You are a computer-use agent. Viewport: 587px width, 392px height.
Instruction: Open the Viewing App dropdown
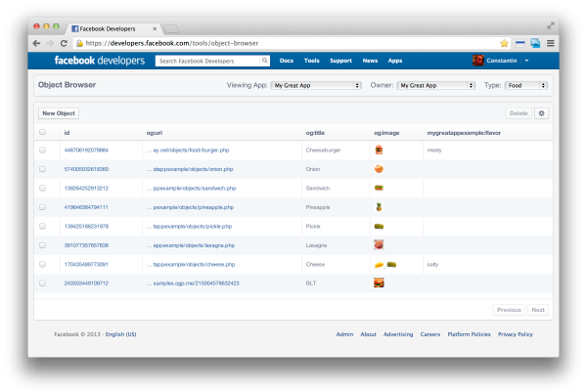(x=316, y=85)
